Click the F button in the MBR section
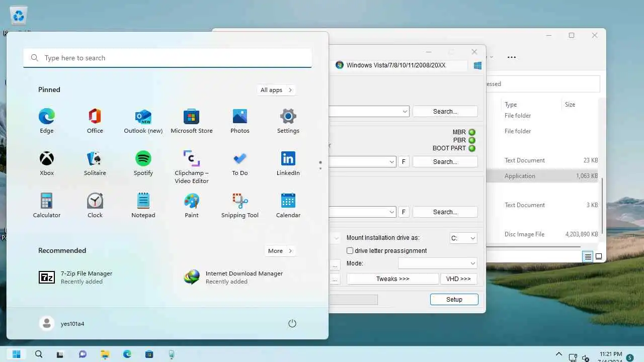The height and width of the screenshot is (362, 644). point(404,162)
